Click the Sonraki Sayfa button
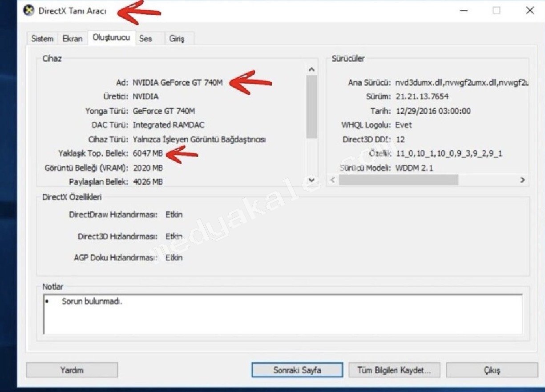The height and width of the screenshot is (392, 545). pos(297,370)
